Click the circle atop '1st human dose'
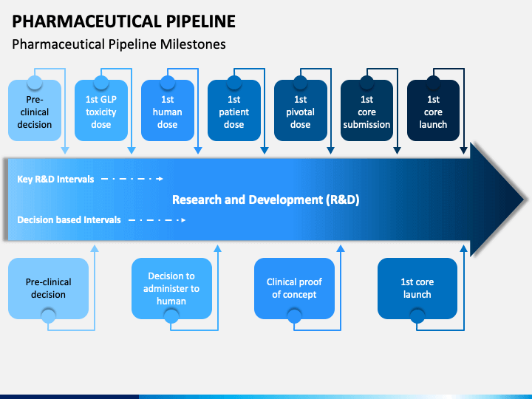532x399 pixels. click(x=168, y=82)
